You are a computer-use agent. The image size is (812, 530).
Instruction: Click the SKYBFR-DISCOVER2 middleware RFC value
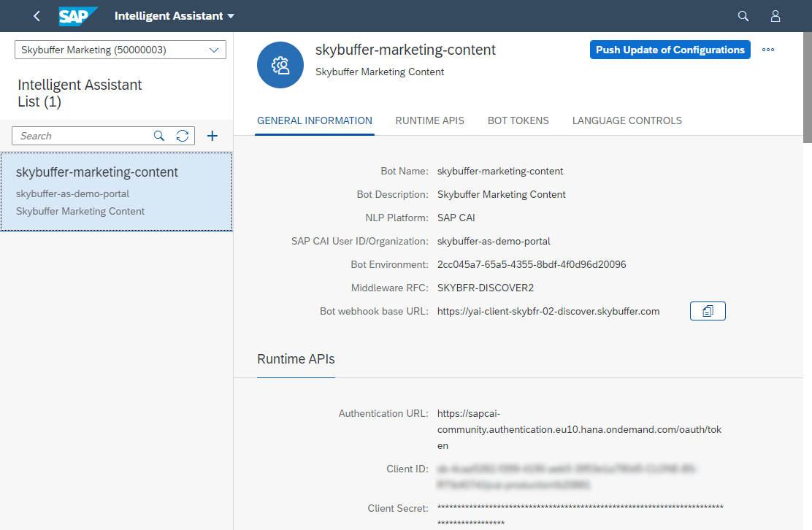point(486,288)
